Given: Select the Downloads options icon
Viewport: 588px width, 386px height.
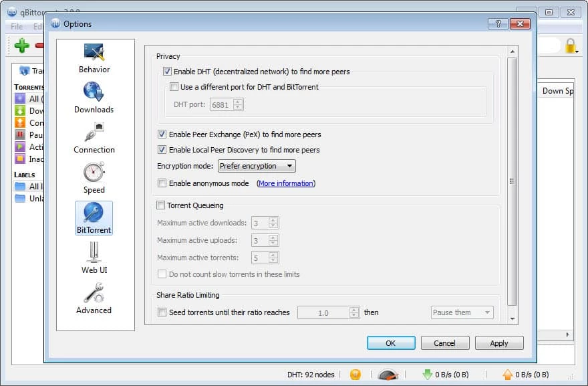Looking at the screenshot, I should coord(94,92).
